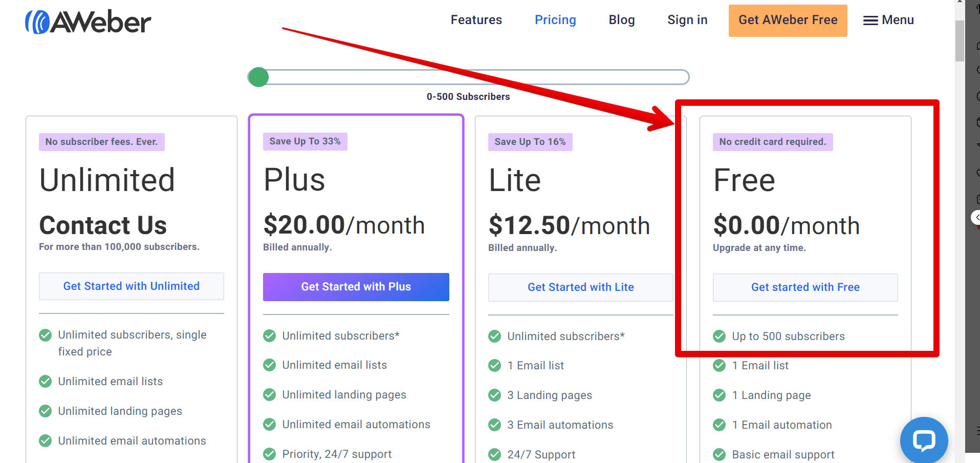Screen dimensions: 980x463
Task: Click the Sign in link
Action: pos(687,20)
